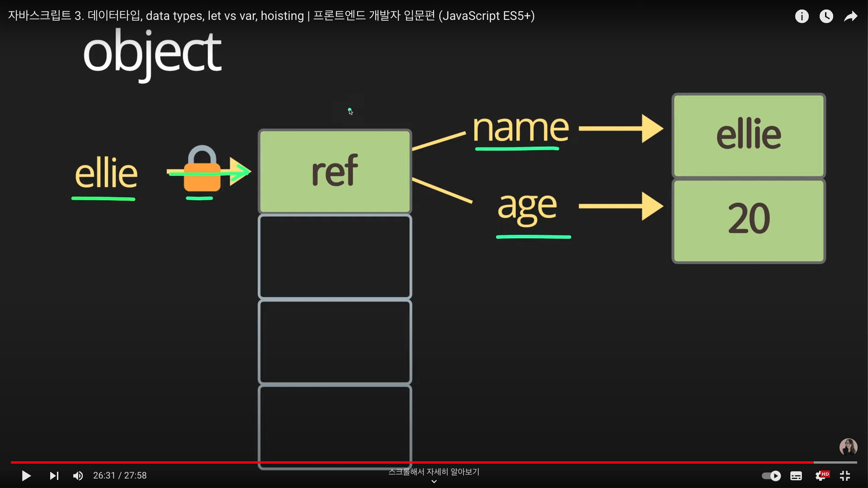Jump to the unplayed gray timeline end

tap(836, 462)
